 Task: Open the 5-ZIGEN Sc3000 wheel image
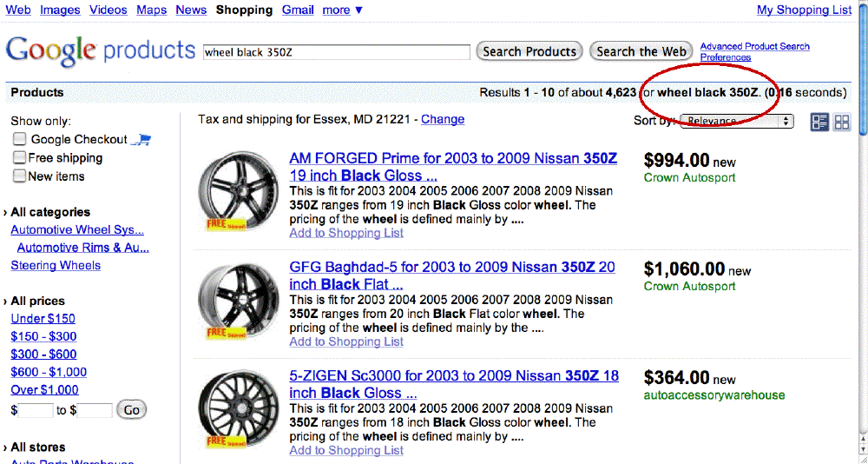pos(240,409)
